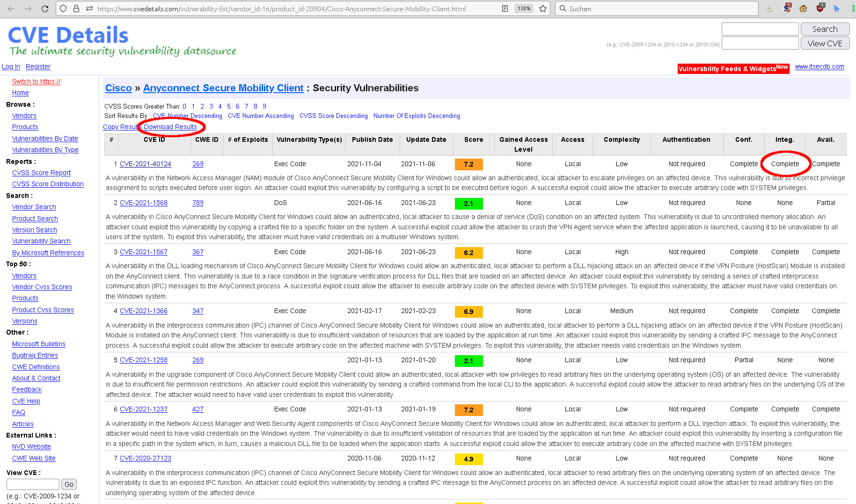This screenshot has height=504, width=856.
Task: Open Home in the sidebar
Action: pyautogui.click(x=20, y=93)
